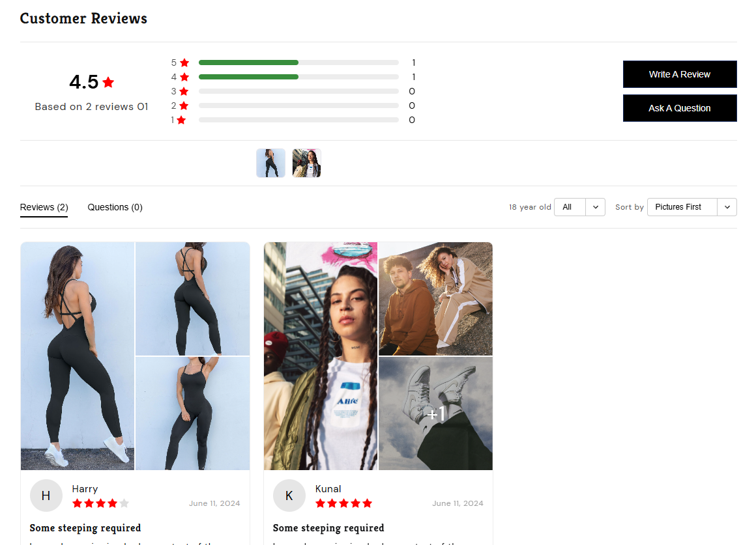Click the Write A Review button
756x545 pixels.
[679, 74]
